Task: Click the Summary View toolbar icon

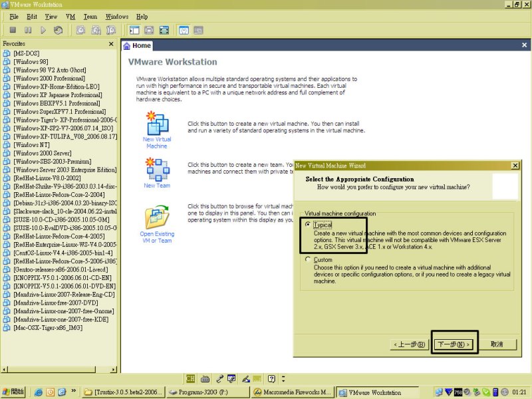Action: click(x=184, y=30)
